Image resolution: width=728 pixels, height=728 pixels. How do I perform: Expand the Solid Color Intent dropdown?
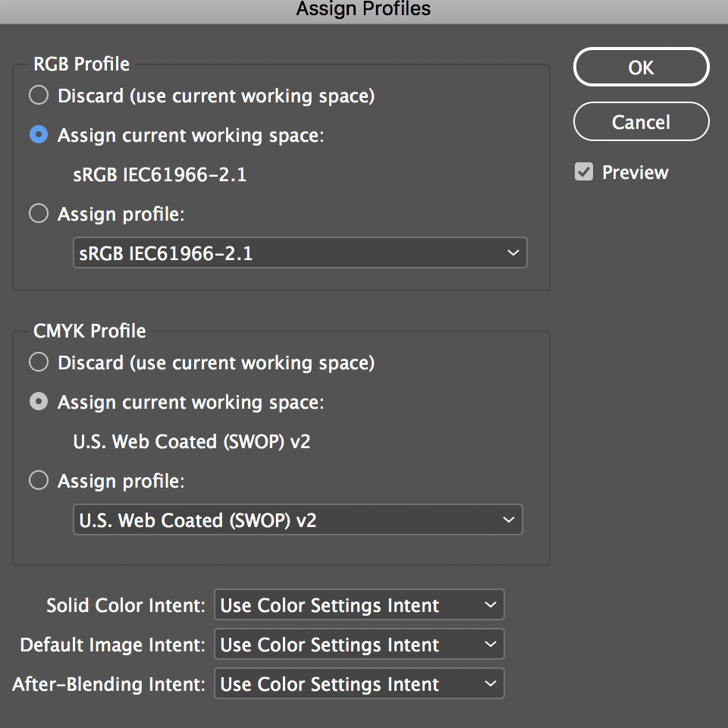pos(359,605)
